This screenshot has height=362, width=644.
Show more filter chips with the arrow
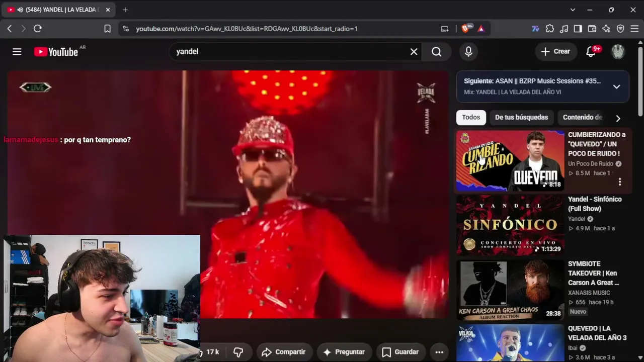pyautogui.click(x=618, y=118)
